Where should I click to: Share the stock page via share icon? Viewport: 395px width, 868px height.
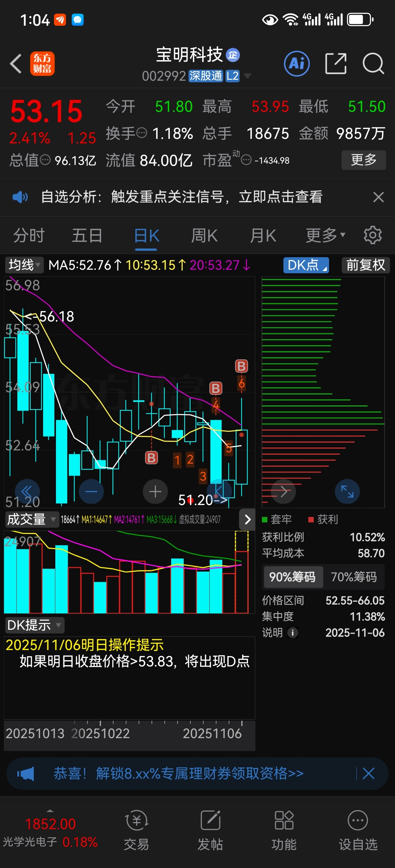(336, 63)
